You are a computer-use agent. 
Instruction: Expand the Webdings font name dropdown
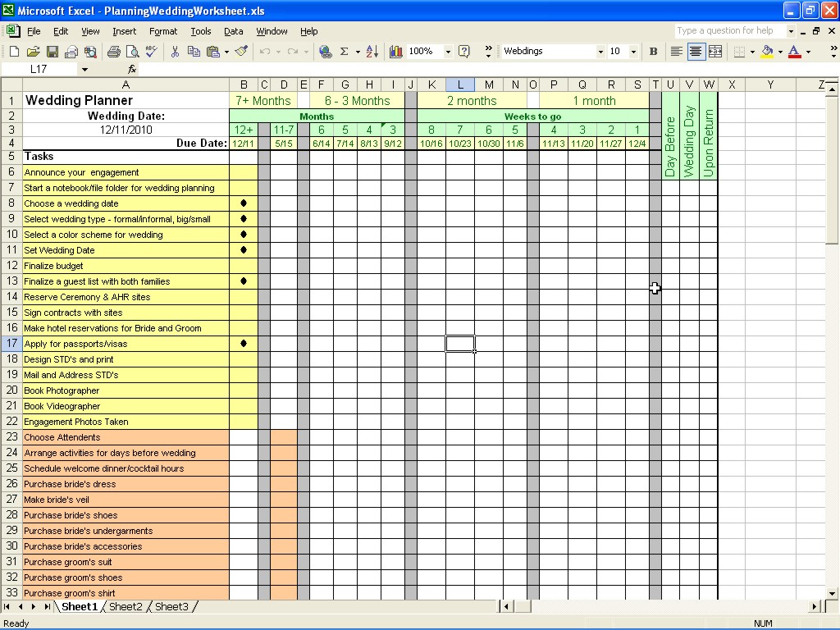[x=600, y=52]
